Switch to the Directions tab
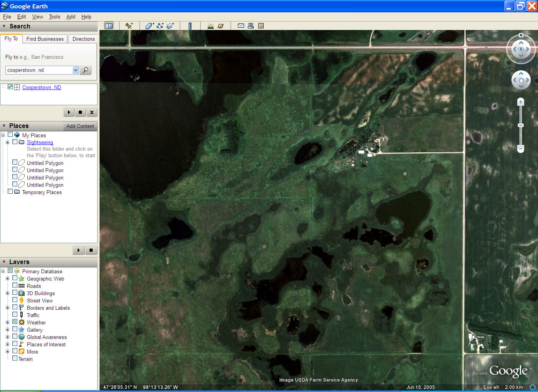This screenshot has height=392, width=538. 83,39
